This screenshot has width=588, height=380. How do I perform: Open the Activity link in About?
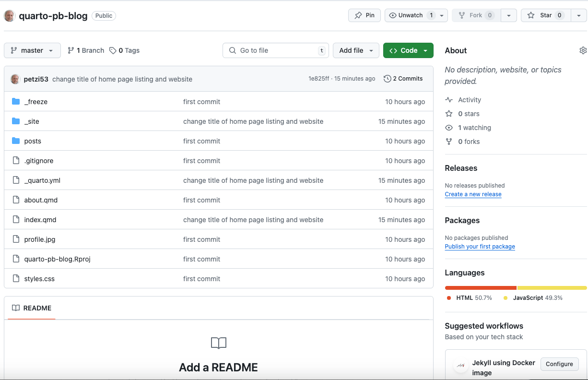pyautogui.click(x=463, y=100)
